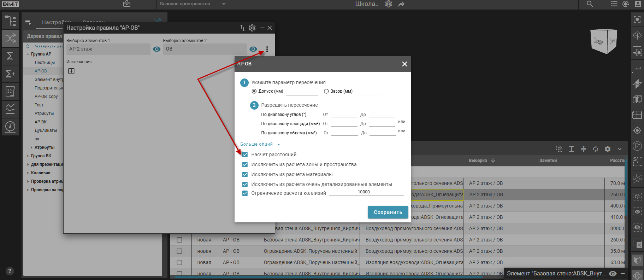Click the briefcase icon in top bar

[x=127, y=4]
